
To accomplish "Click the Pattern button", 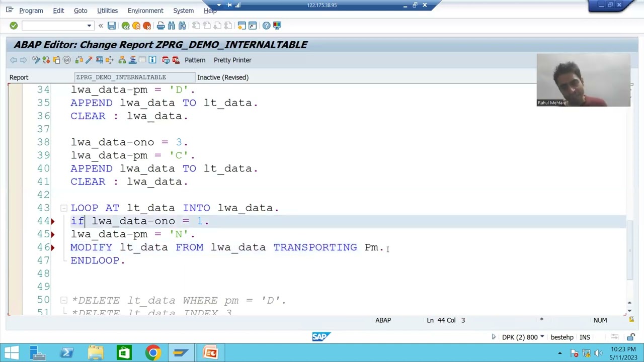I will (195, 60).
